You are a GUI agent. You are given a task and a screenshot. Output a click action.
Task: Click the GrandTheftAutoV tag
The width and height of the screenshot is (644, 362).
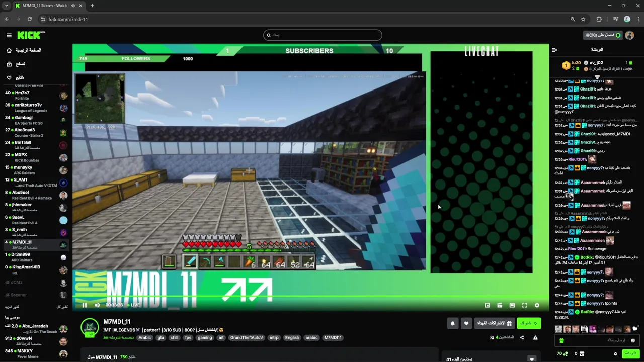pyautogui.click(x=247, y=338)
